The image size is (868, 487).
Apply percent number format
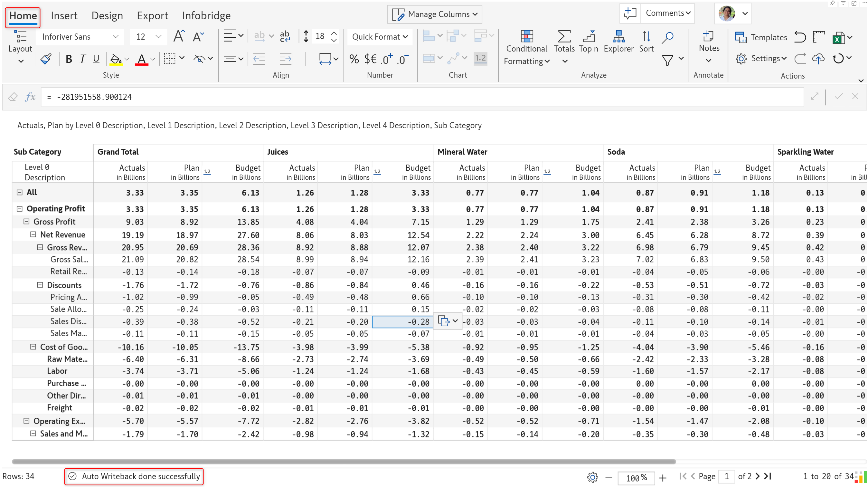(x=354, y=59)
